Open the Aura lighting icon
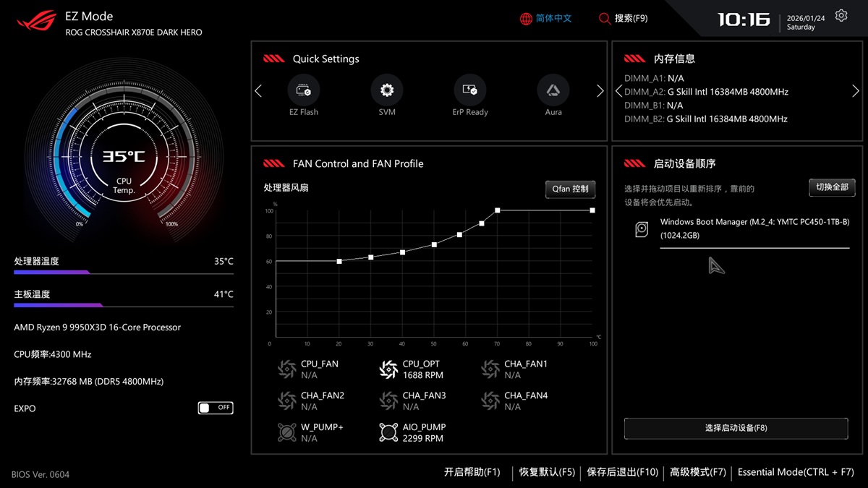 [553, 90]
